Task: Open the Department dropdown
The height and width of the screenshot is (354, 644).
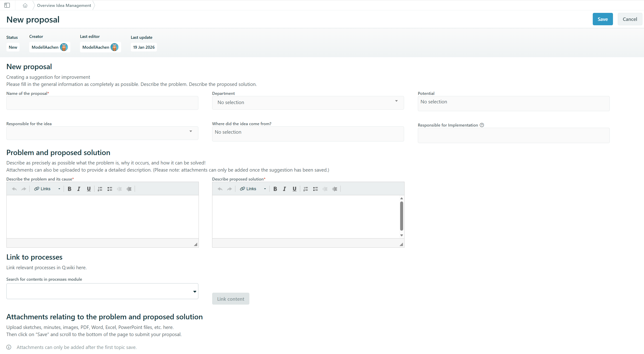Action: click(308, 102)
